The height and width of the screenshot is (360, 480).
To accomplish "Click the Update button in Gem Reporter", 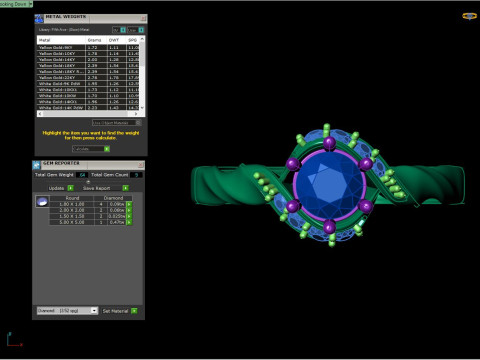I will tap(57, 188).
